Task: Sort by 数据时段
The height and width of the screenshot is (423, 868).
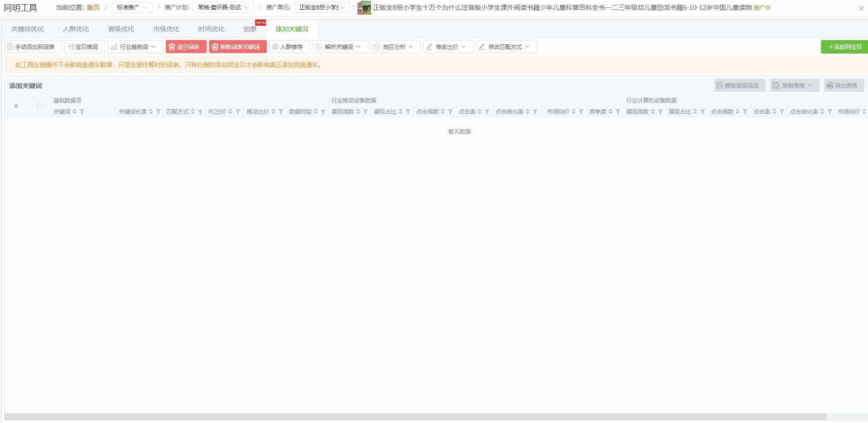Action: tap(316, 112)
